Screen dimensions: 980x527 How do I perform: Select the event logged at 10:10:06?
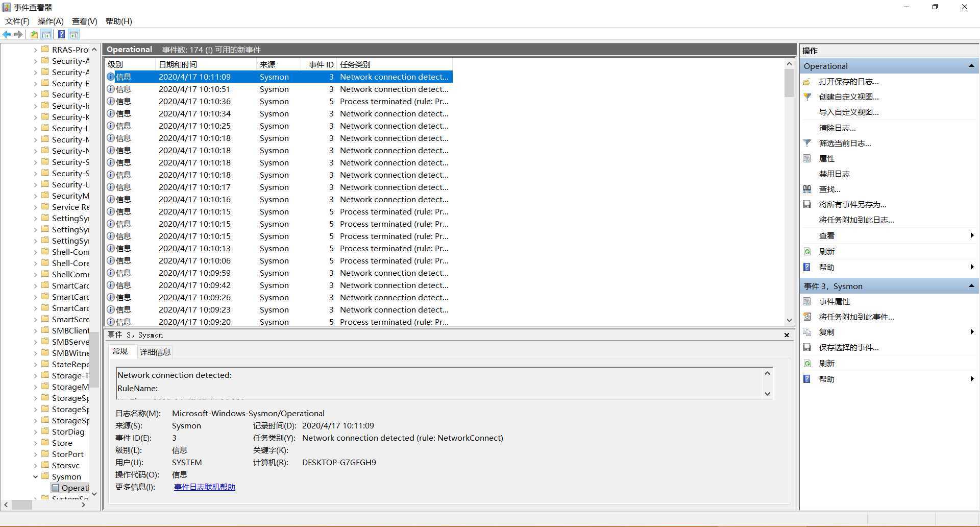[279, 260]
